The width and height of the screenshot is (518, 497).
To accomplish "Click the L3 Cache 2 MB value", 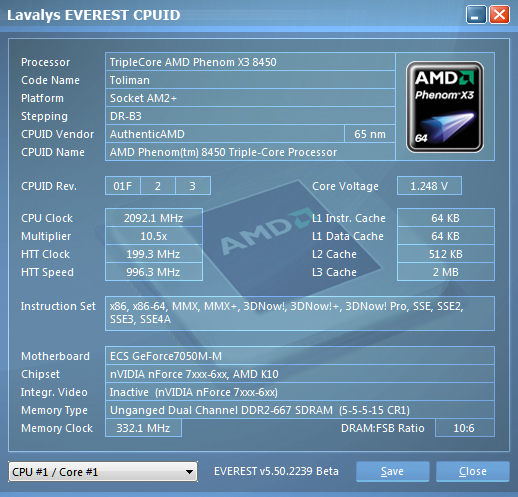I will [446, 272].
